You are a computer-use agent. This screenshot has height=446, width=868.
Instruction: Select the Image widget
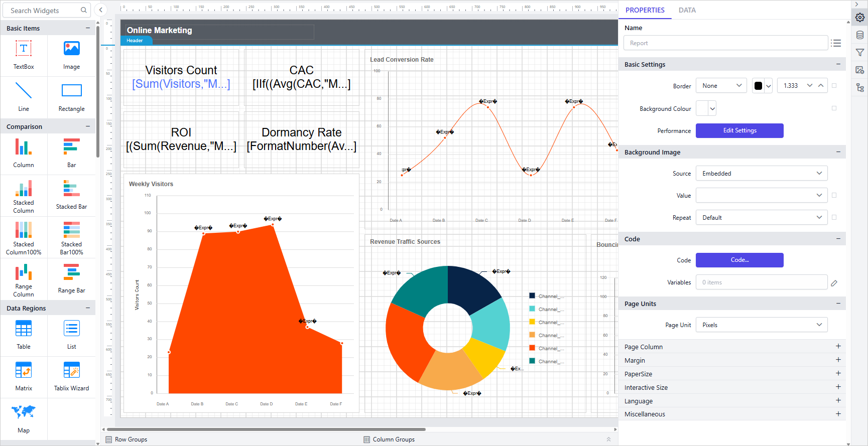coord(71,55)
